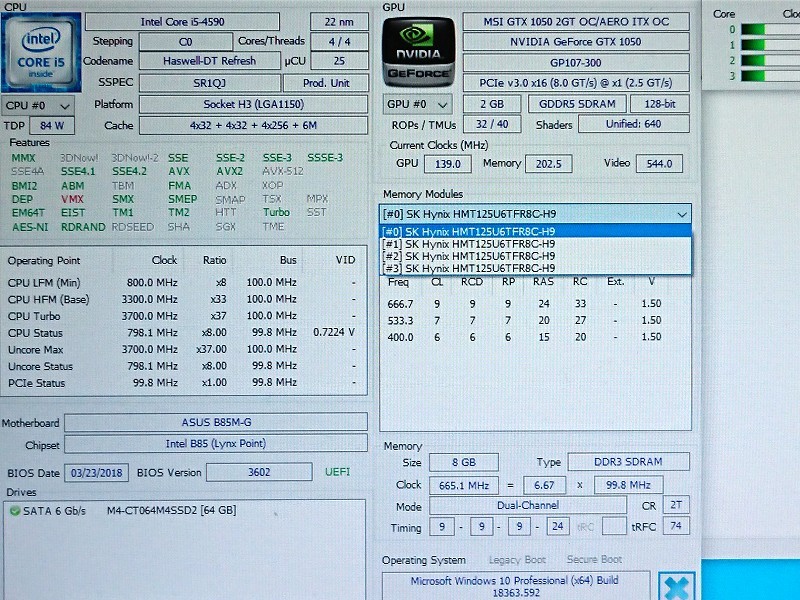
Task: Click the AES-NI feature flag
Action: (x=30, y=227)
